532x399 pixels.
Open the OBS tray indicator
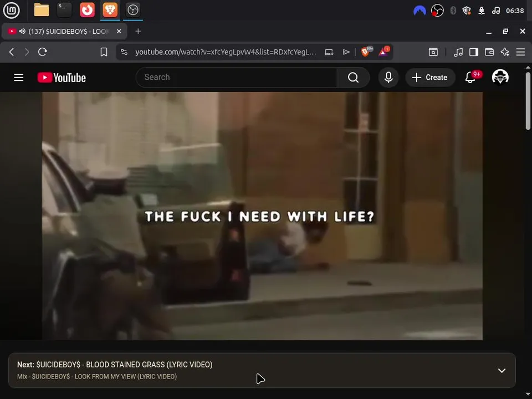437,11
